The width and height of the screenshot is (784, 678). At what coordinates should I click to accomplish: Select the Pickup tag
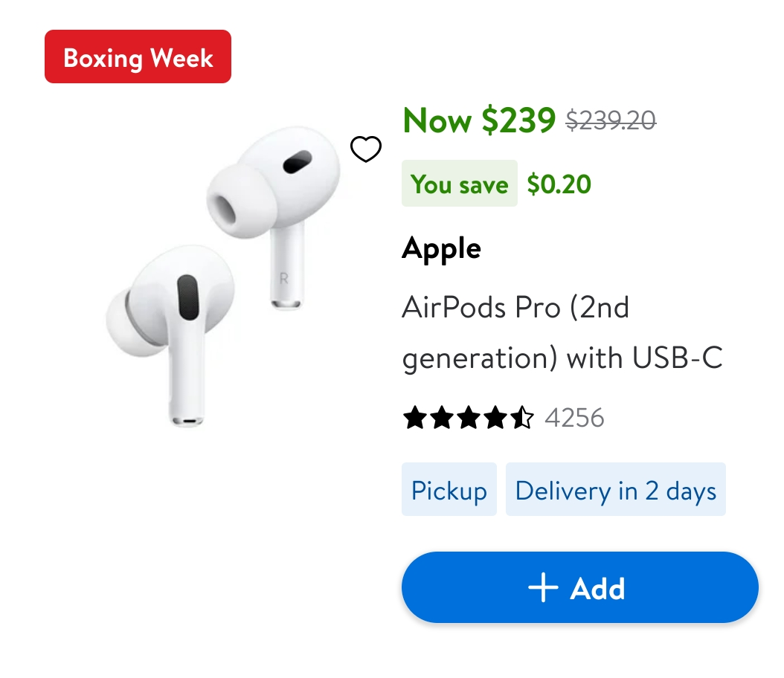click(449, 490)
